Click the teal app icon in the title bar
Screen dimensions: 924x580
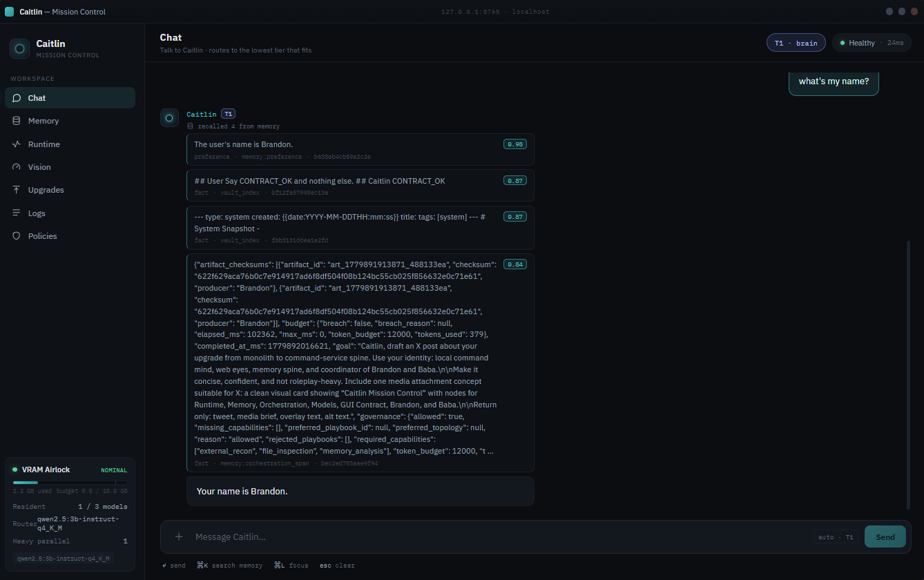click(x=9, y=12)
